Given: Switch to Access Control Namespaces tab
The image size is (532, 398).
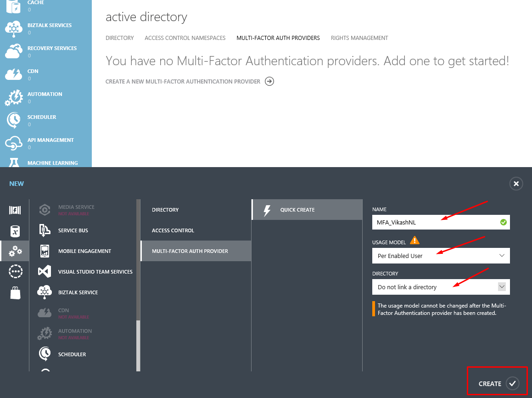Looking at the screenshot, I should tap(185, 38).
